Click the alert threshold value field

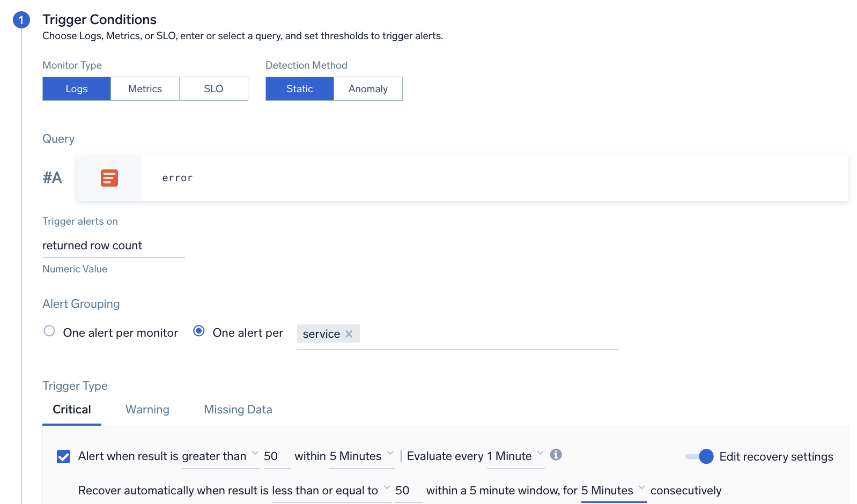[276, 456]
